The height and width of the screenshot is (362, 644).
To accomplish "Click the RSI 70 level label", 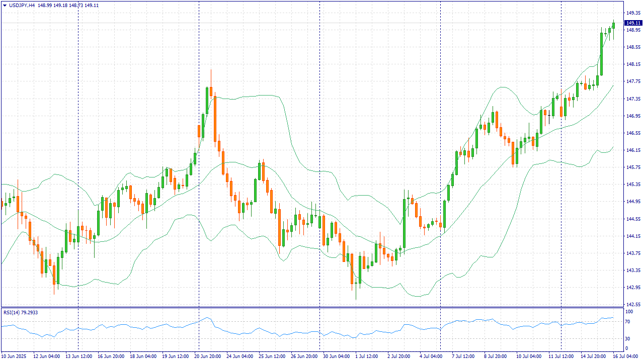I will click(x=627, y=321).
